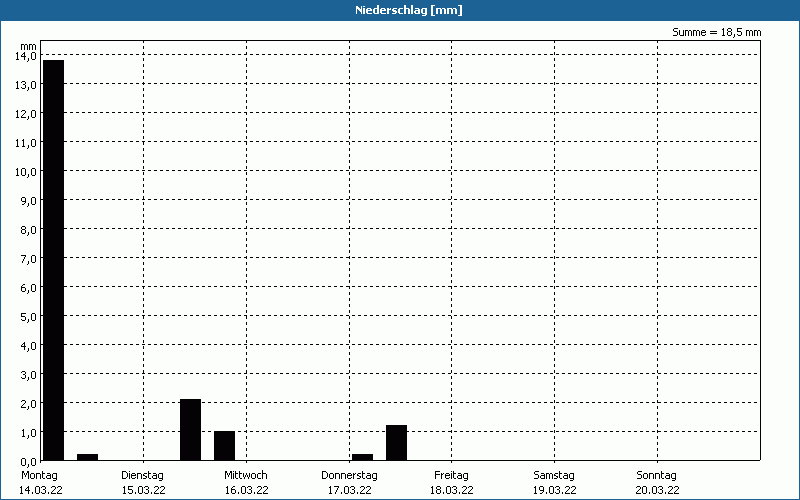The width and height of the screenshot is (800, 500).
Task: Click the '16.03.22' date label
Action: pyautogui.click(x=246, y=490)
